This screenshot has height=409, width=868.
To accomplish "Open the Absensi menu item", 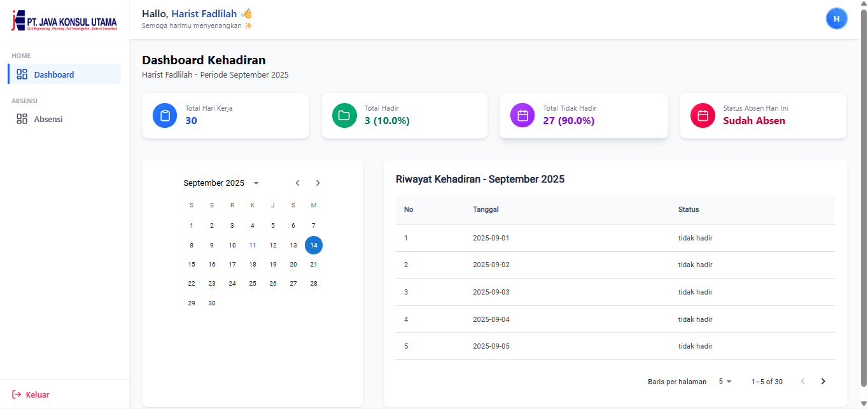I will pyautogui.click(x=48, y=119).
